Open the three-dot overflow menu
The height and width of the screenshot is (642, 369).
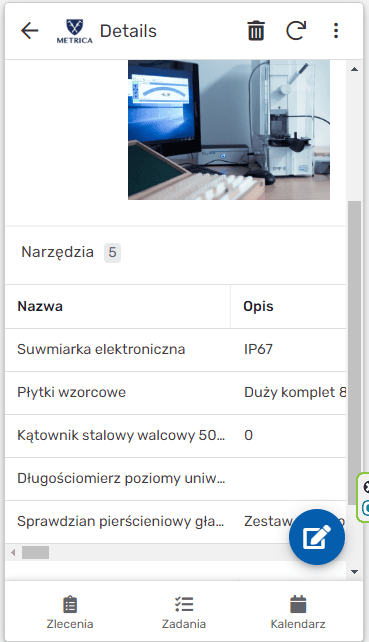336,31
